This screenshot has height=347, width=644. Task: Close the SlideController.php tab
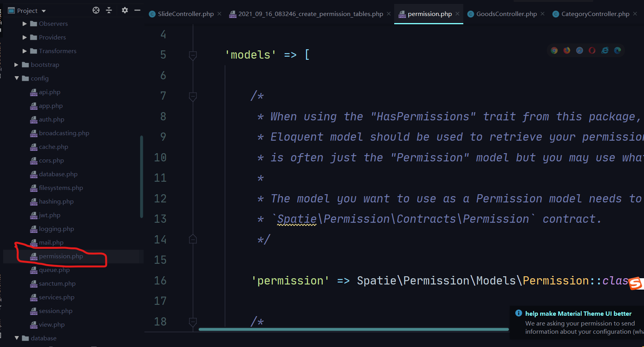pos(219,14)
